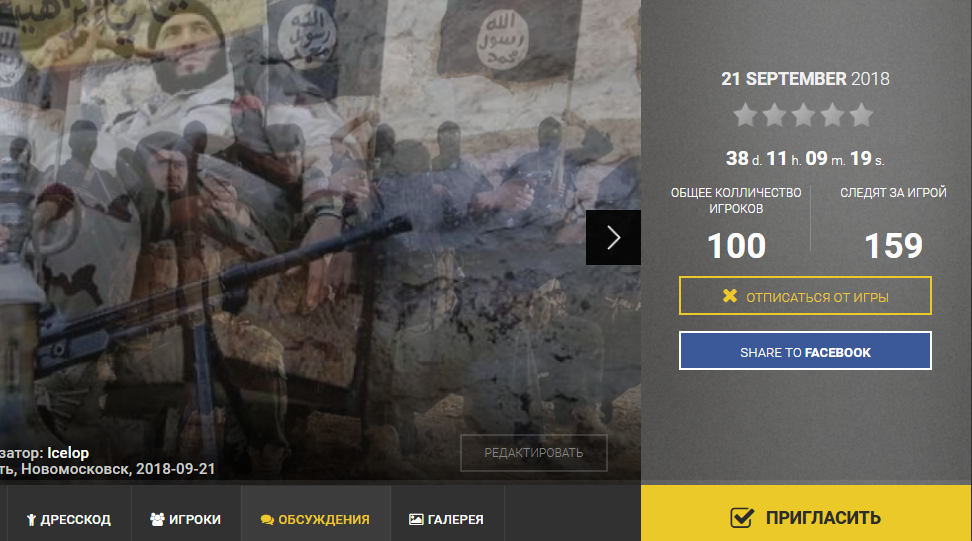Screen dimensions: 972x541
Task: Click the followers count 159
Action: tap(893, 246)
